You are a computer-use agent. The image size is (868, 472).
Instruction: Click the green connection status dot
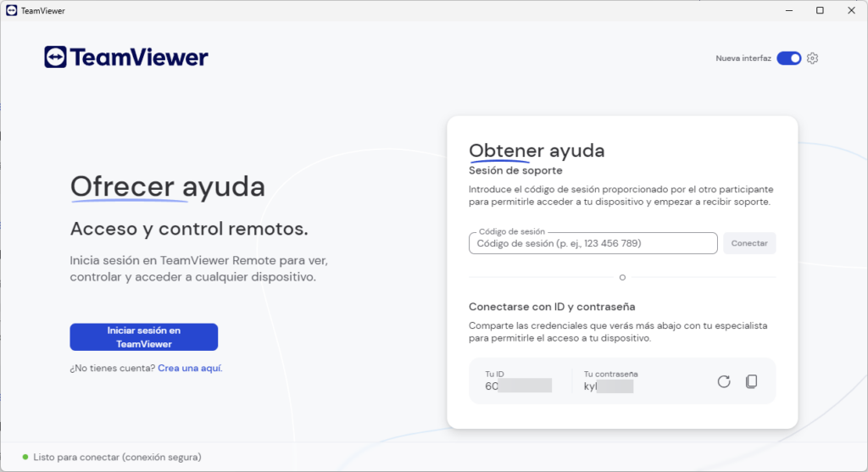(x=25, y=457)
